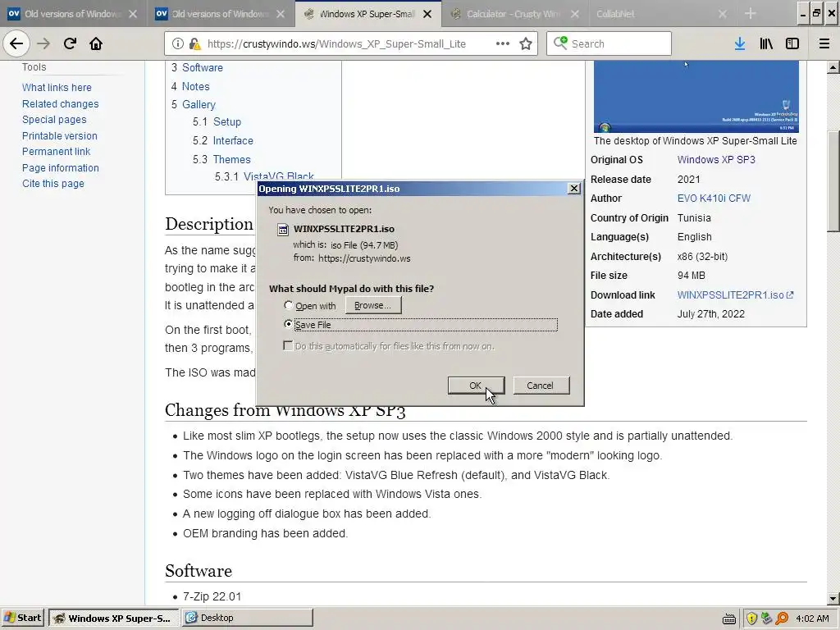Open the Start menu
The height and width of the screenshot is (630, 840).
click(x=23, y=618)
